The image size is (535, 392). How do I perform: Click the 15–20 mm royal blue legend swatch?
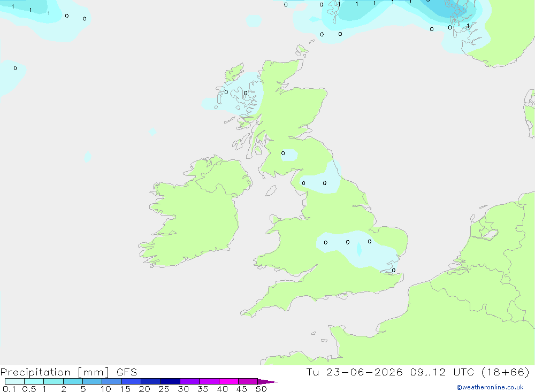point(132,381)
